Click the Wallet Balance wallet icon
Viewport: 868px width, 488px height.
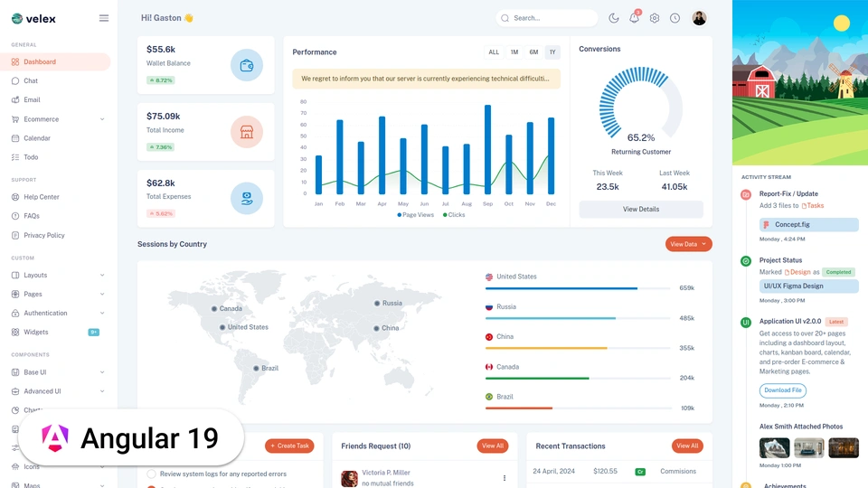click(x=246, y=65)
